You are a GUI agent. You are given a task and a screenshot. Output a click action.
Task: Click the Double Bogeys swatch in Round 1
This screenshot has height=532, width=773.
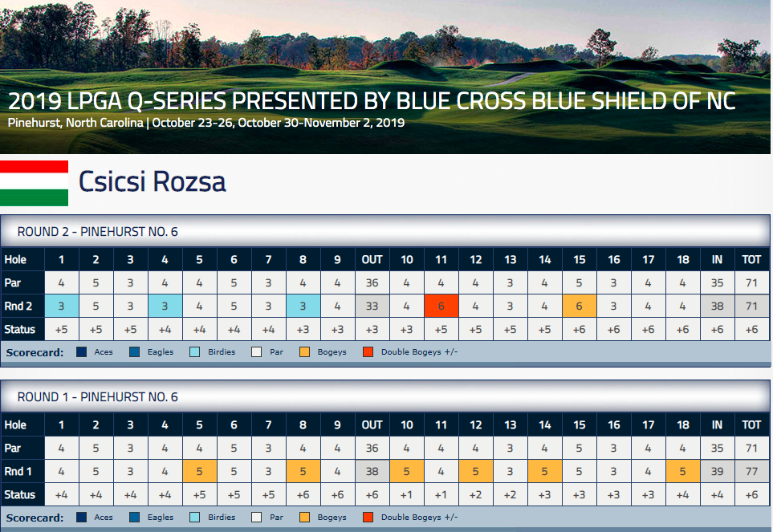click(368, 518)
